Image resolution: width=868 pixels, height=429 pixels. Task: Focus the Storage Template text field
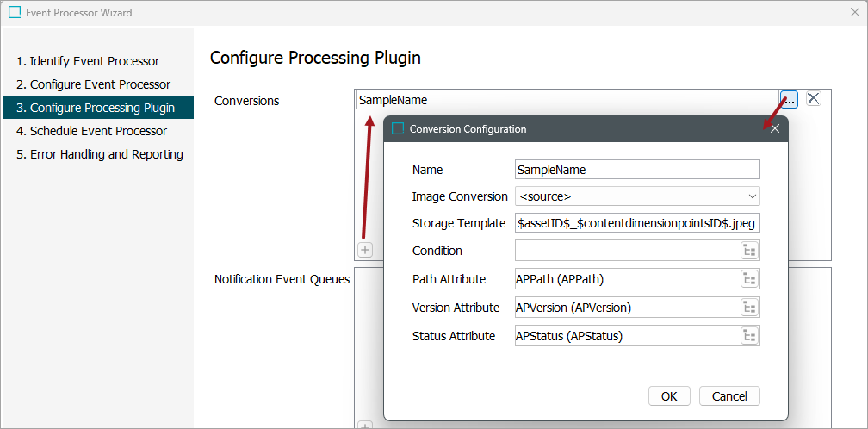click(636, 223)
